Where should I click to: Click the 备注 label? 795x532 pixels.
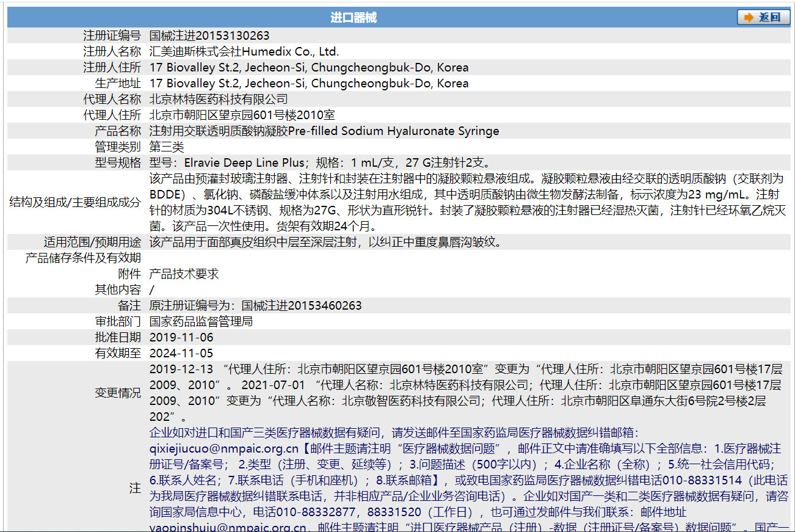pyautogui.click(x=129, y=305)
